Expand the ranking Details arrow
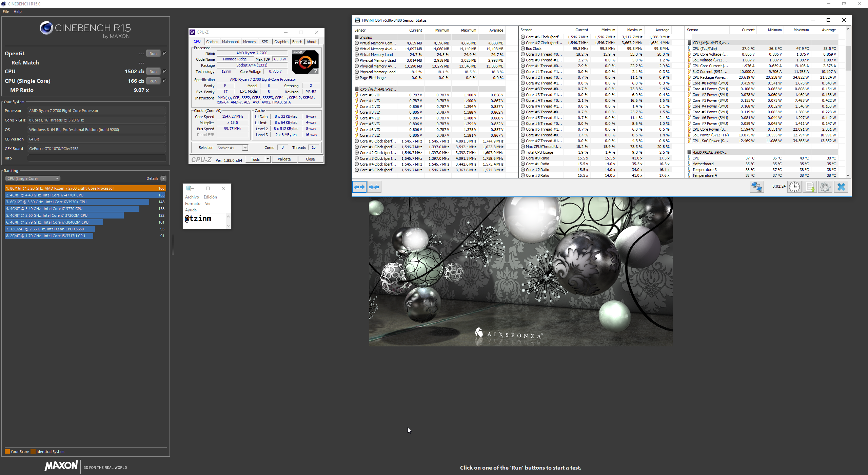Screen dimensions: 868x475 tap(163, 178)
